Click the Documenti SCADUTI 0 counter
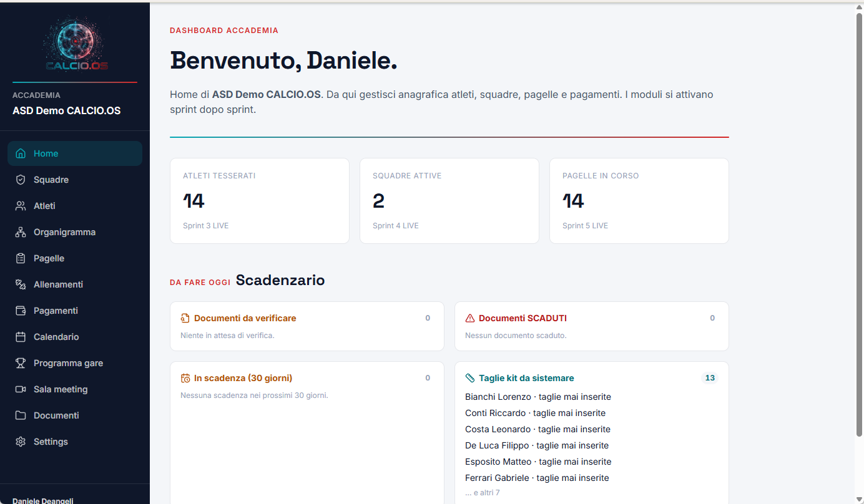This screenshot has width=864, height=504. tap(712, 318)
